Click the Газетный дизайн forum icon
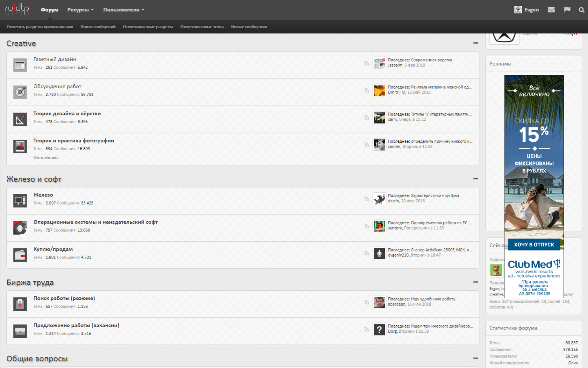Screen dimensions: 588x368 coord(20,65)
